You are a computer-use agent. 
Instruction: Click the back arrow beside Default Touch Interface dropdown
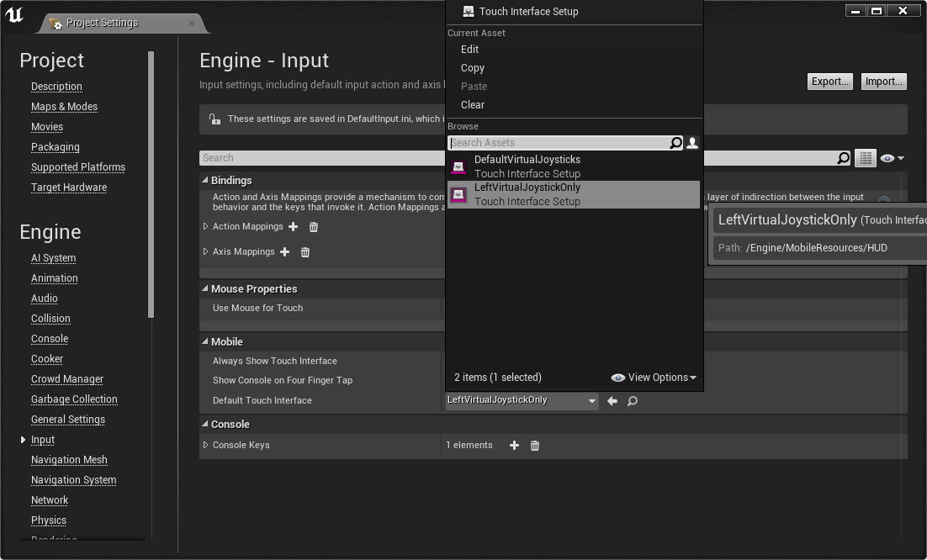point(612,401)
